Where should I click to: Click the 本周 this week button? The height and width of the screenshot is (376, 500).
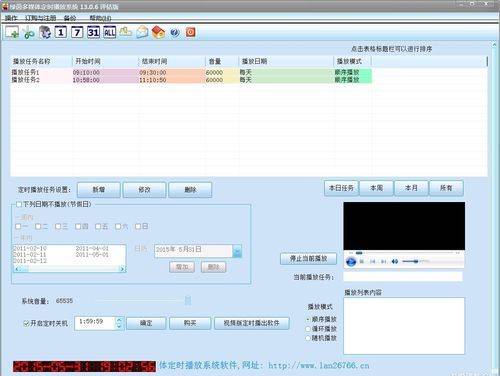pyautogui.click(x=377, y=188)
